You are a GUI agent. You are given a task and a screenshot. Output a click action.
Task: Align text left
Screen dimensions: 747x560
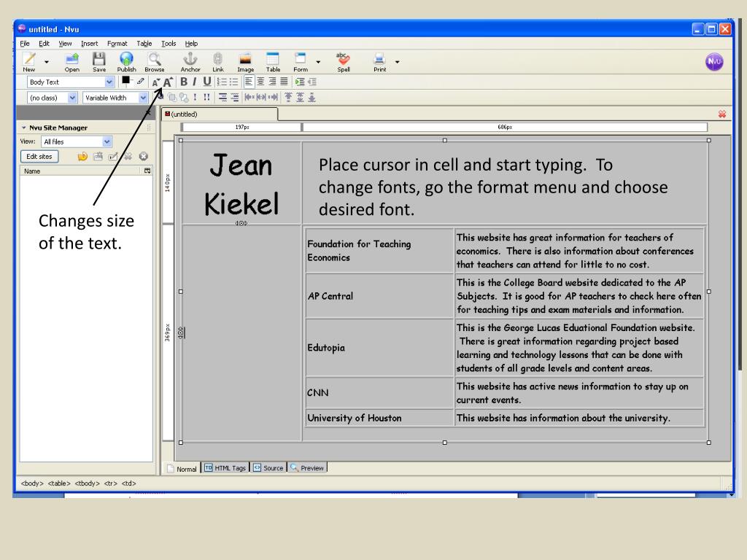(x=249, y=82)
